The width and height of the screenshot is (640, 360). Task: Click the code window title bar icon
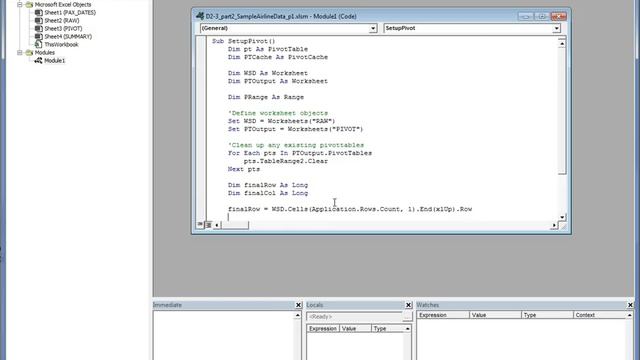coord(200,16)
